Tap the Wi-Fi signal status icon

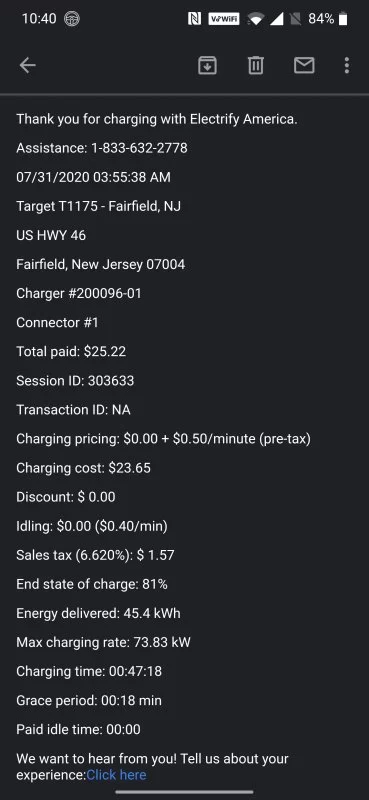click(254, 19)
